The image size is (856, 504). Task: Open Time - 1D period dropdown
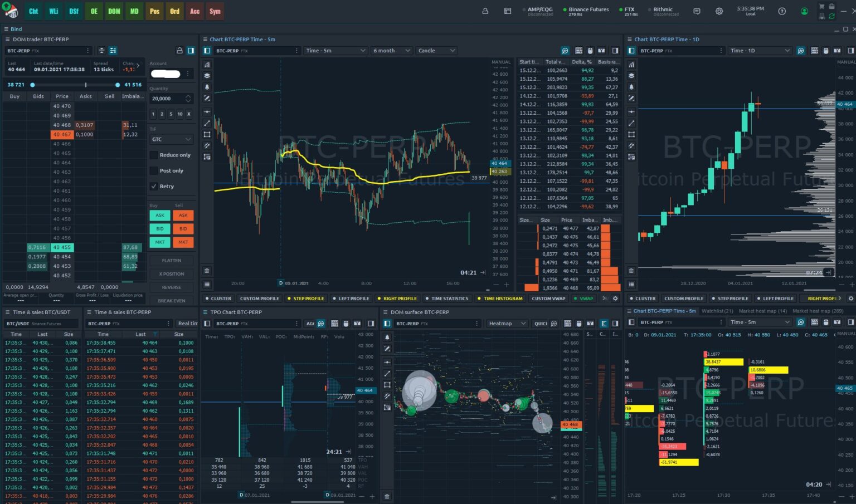760,51
